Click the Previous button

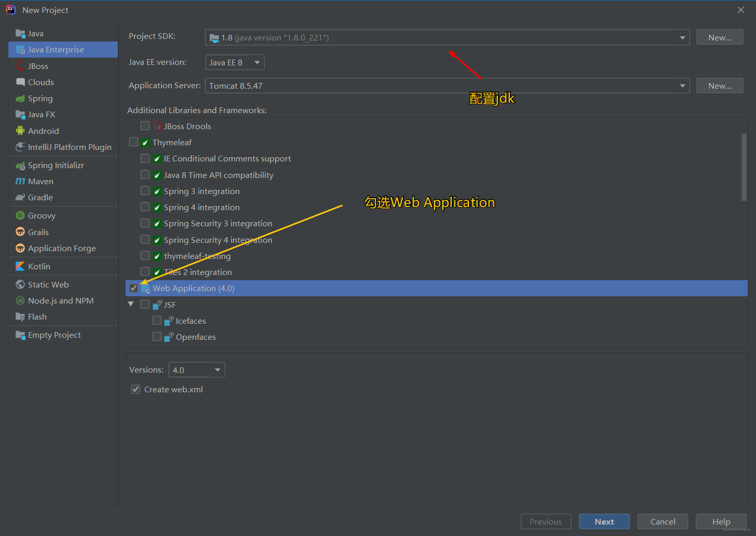546,521
